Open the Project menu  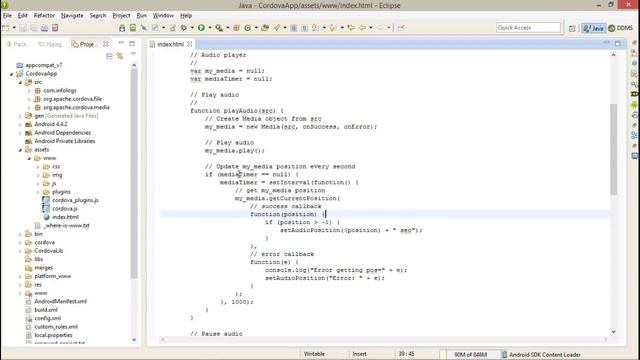(x=121, y=16)
